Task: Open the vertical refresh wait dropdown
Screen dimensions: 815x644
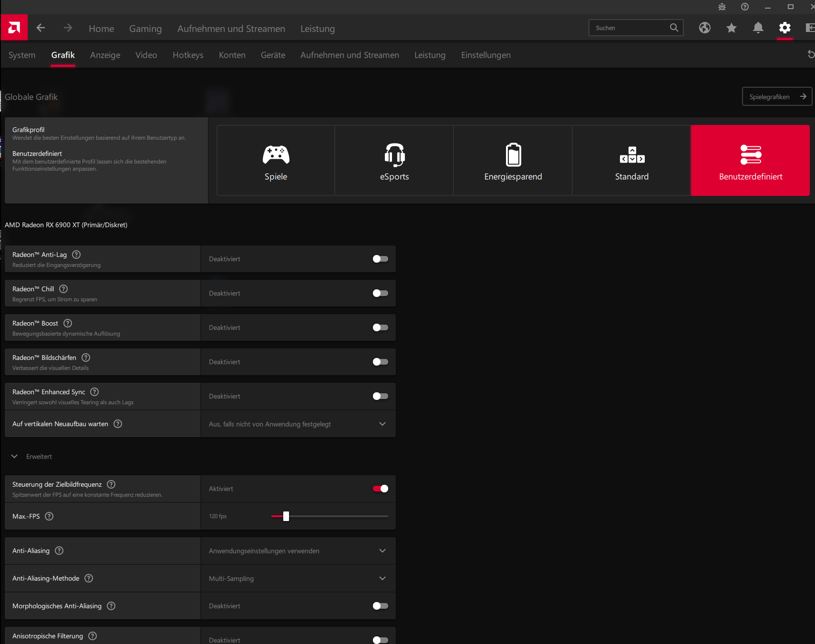Action: (x=298, y=424)
